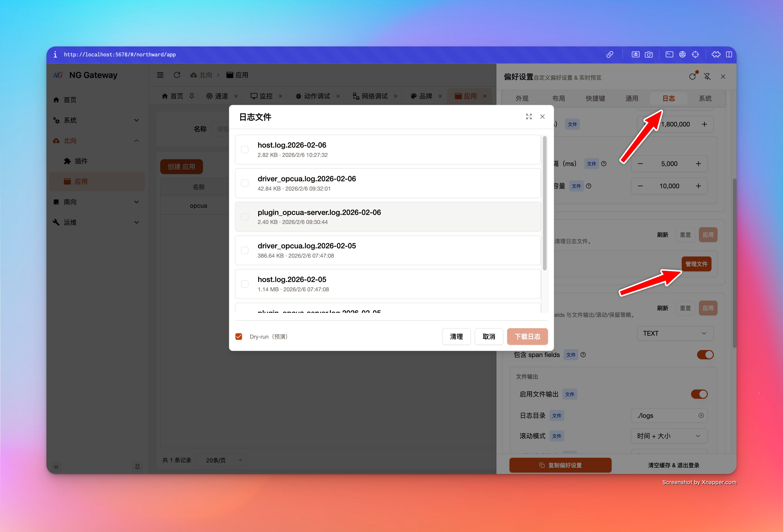The height and width of the screenshot is (532, 783).
Task: Check the host.log.2026-02-06 file checkbox
Action: click(245, 149)
